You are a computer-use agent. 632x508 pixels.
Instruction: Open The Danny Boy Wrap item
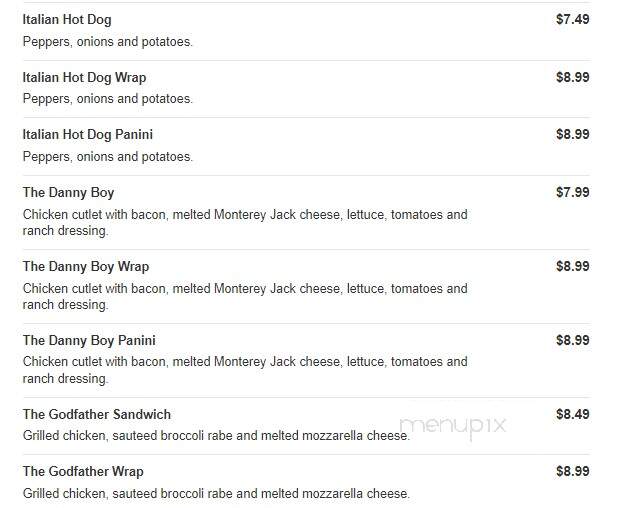coord(86,267)
